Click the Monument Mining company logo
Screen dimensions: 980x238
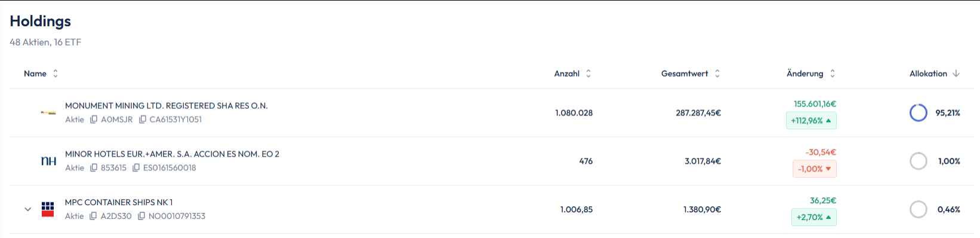[48, 112]
